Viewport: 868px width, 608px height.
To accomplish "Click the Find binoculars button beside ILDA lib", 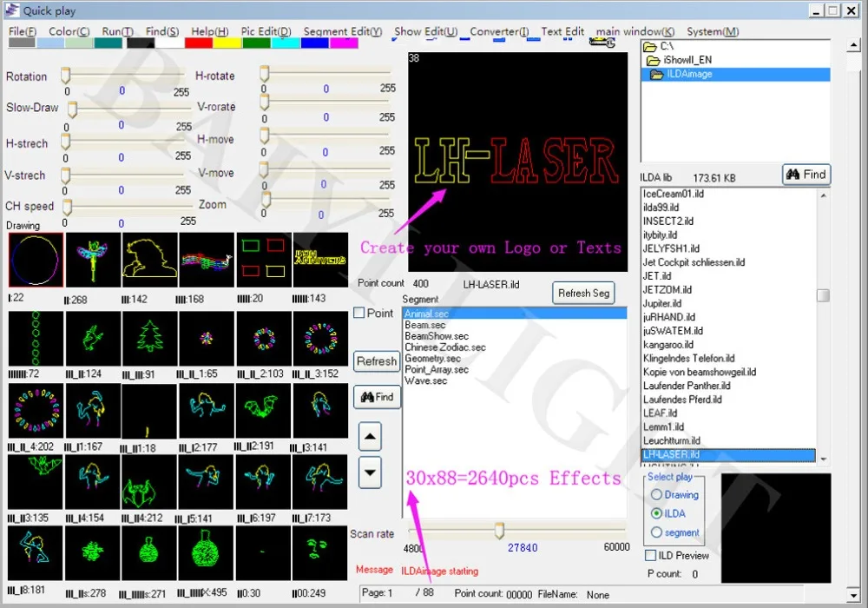I will (806, 175).
